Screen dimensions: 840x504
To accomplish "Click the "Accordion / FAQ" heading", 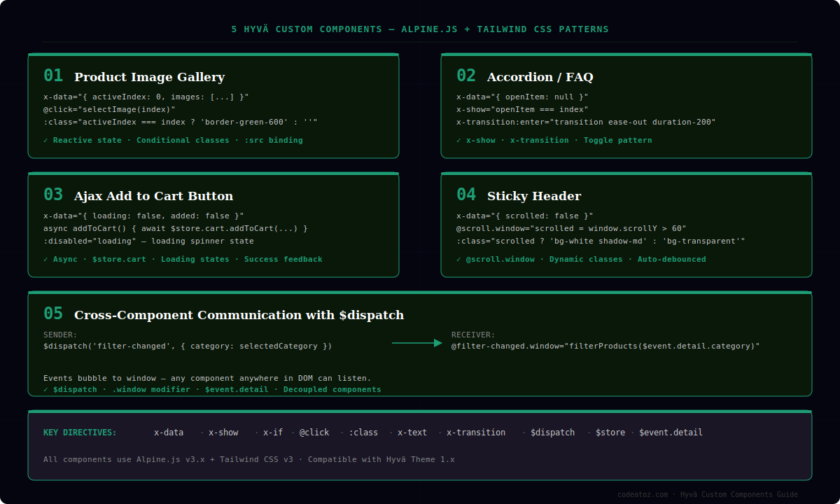I will point(540,77).
